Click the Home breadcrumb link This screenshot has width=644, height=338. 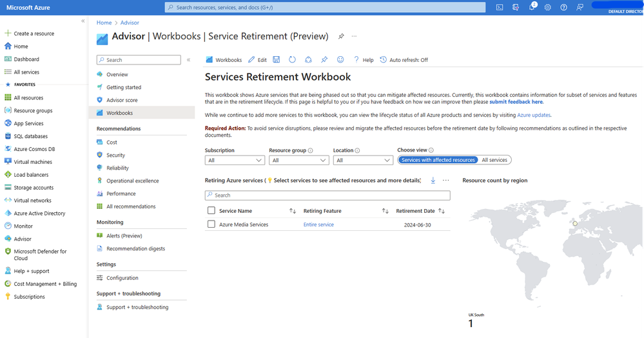(104, 23)
